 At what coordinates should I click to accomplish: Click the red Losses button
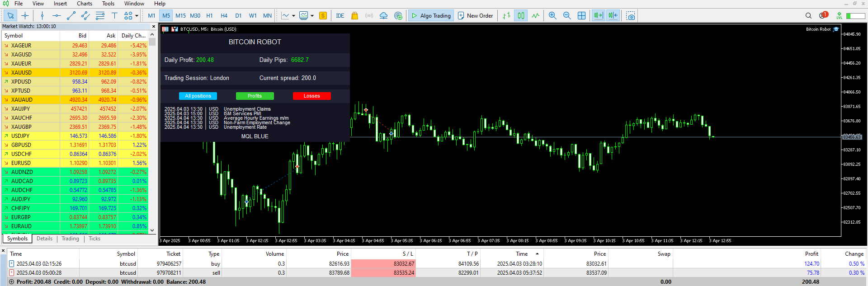point(311,96)
